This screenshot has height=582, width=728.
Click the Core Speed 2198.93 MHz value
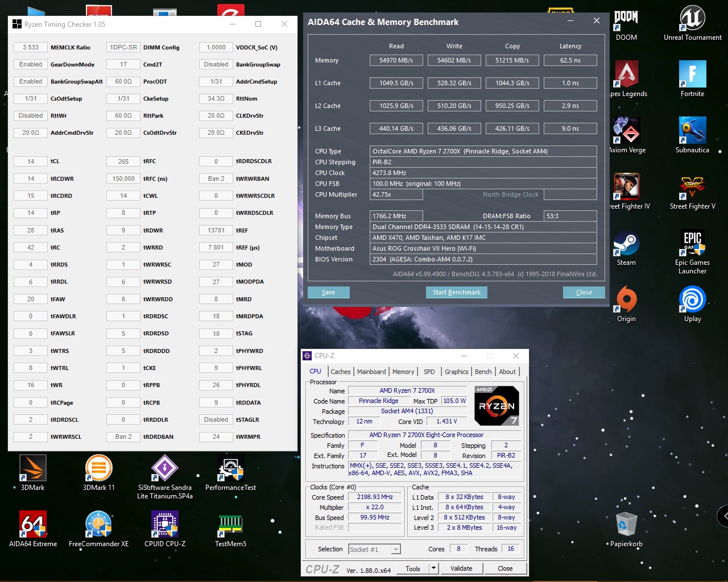[x=375, y=497]
